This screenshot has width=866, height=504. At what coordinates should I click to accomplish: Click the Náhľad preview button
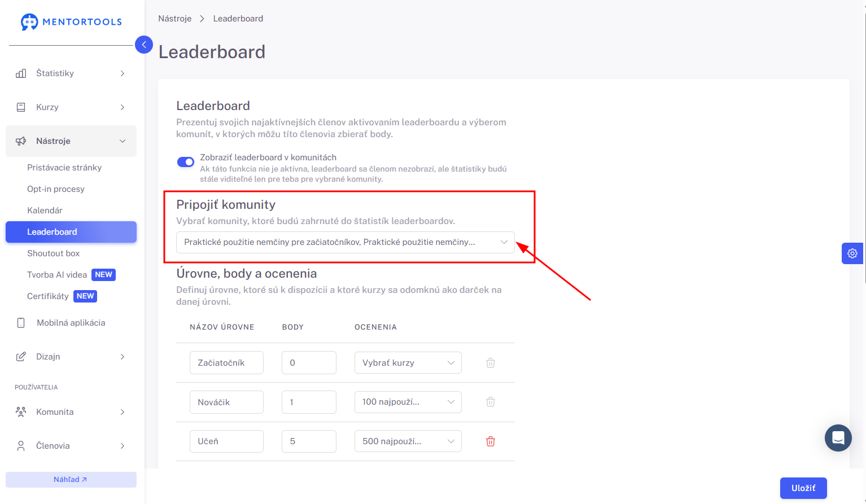point(71,480)
